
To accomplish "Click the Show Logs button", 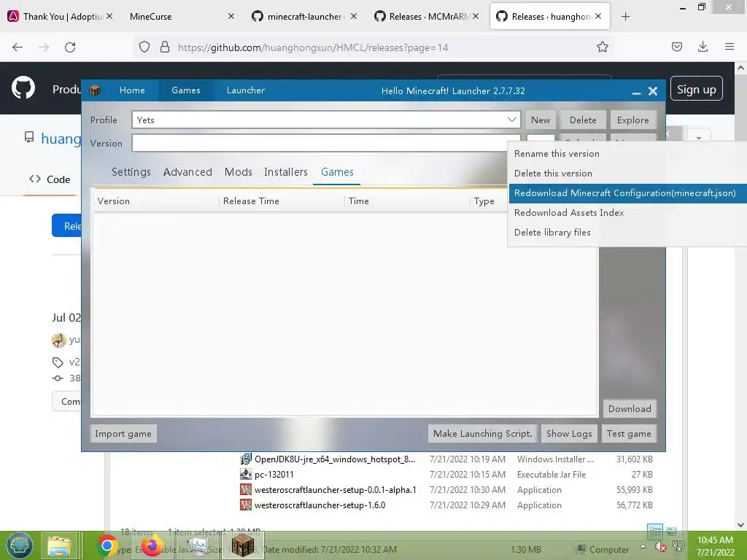I will (x=569, y=433).
